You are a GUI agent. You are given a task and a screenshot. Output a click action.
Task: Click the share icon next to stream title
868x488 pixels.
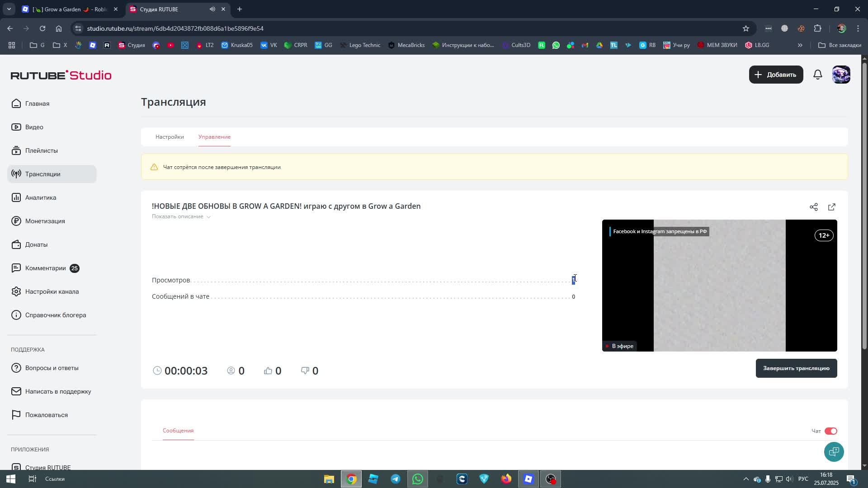[x=813, y=207]
